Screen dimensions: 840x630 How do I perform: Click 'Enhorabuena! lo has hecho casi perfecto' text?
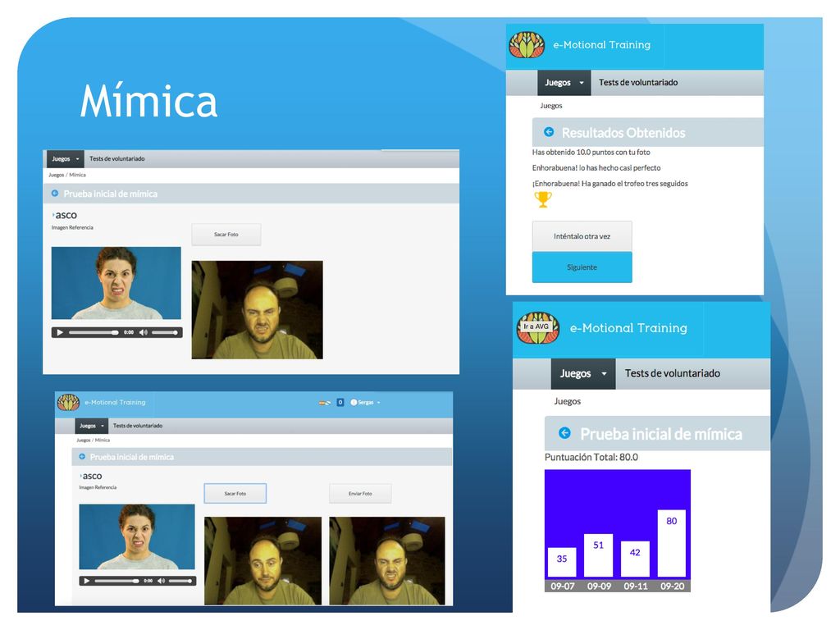596,167
